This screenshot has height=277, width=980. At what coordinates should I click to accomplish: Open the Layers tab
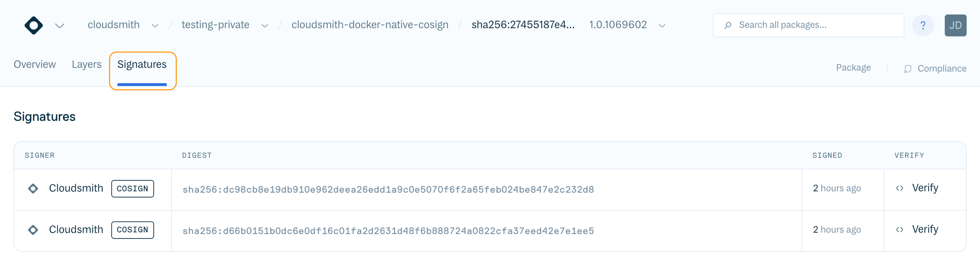click(x=86, y=64)
